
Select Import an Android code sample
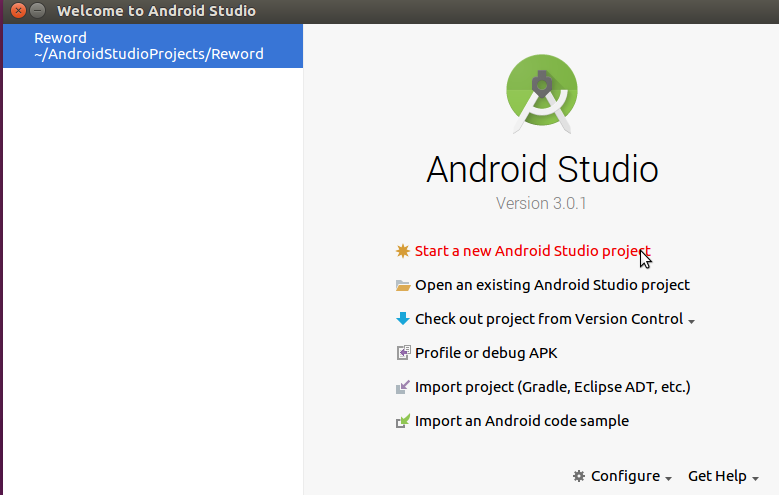click(x=522, y=421)
